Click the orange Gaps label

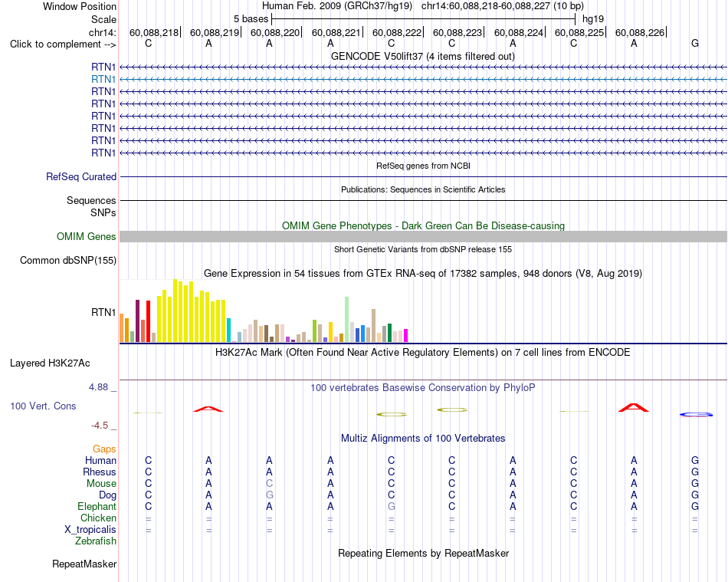point(104,449)
